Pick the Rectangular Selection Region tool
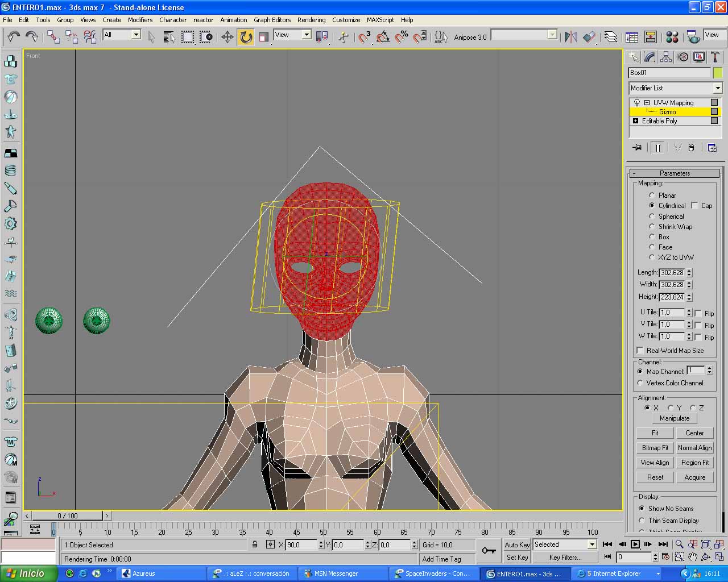The image size is (728, 582). pos(188,37)
